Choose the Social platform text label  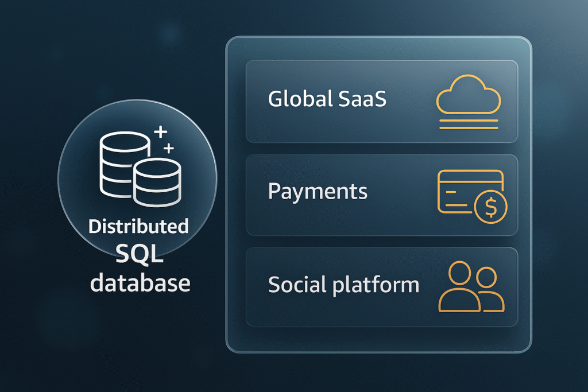tap(343, 285)
